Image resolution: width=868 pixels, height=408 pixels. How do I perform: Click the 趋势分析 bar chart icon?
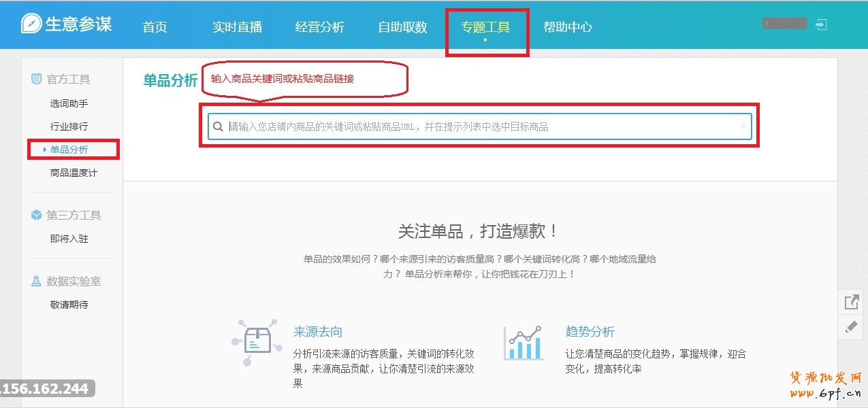523,343
